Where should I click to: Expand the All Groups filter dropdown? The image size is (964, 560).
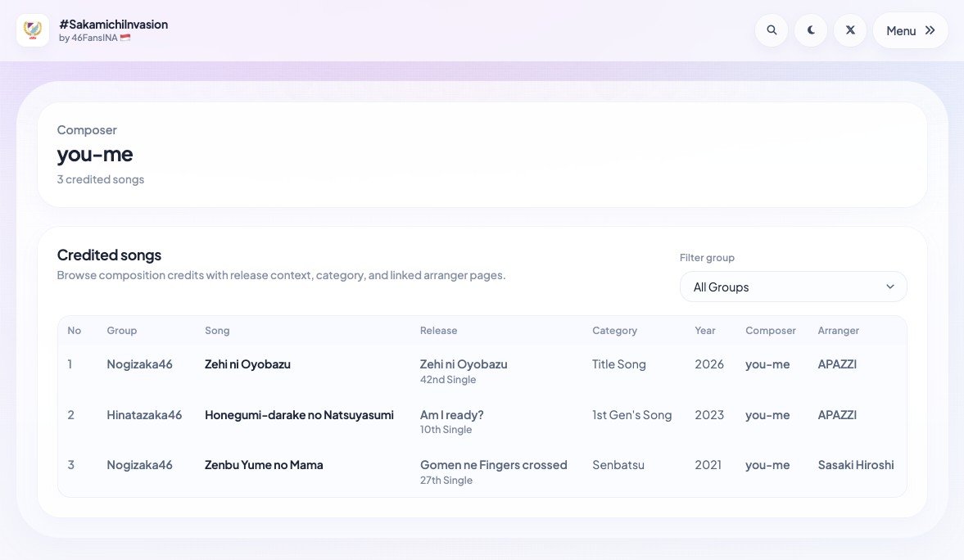[x=793, y=287]
